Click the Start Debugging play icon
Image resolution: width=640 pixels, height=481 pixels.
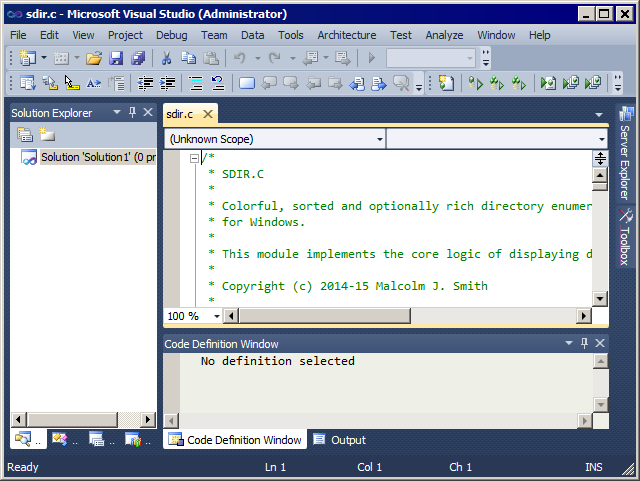pos(371,58)
